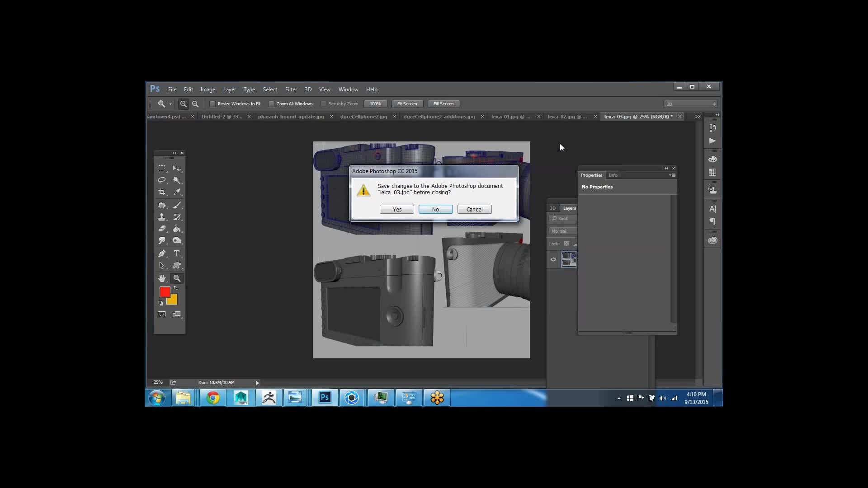The width and height of the screenshot is (868, 488).
Task: Select the Crop tool
Action: tap(162, 192)
